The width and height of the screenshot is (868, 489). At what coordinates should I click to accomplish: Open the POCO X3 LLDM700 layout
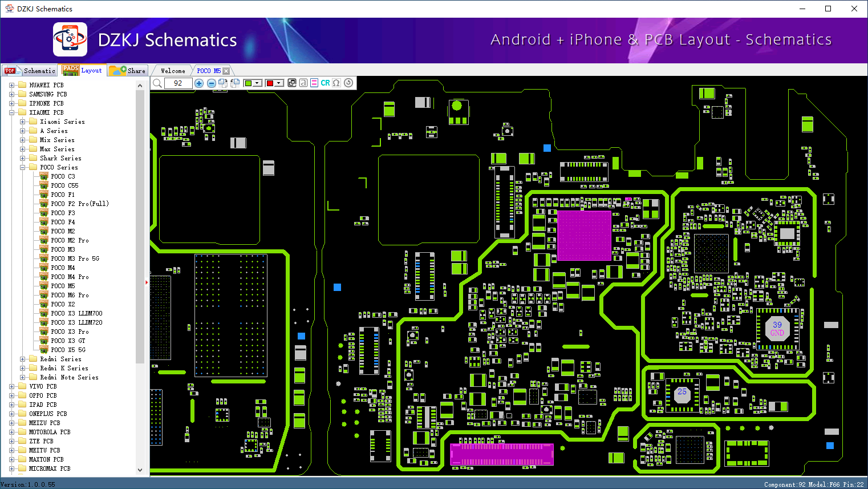76,313
